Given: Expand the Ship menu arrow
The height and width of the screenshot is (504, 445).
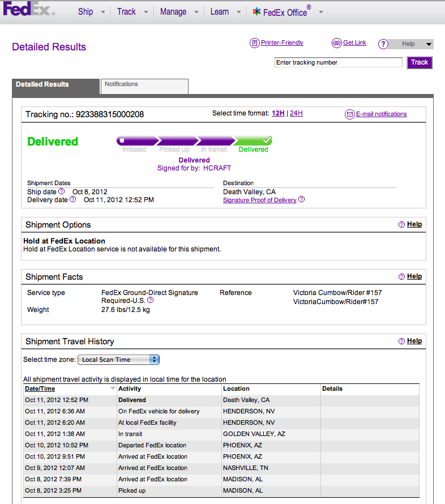Looking at the screenshot, I should point(102,12).
